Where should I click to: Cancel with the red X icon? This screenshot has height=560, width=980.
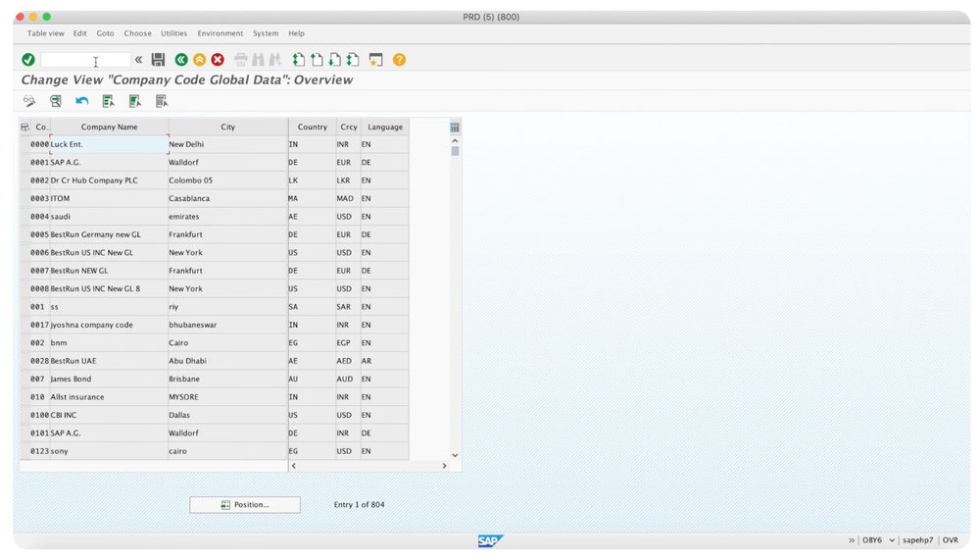pyautogui.click(x=218, y=60)
